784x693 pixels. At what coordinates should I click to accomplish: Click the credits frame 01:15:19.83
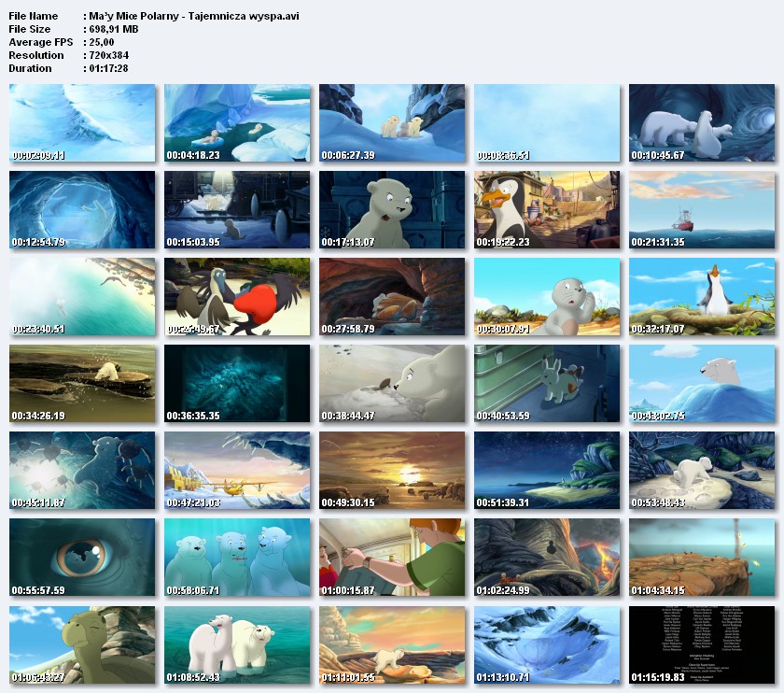pyautogui.click(x=702, y=645)
